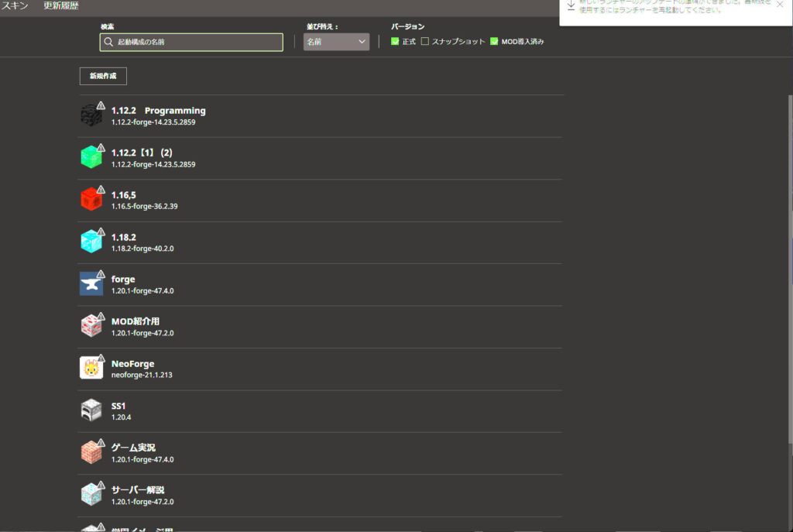
Task: Click the SS1 furnace icon
Action: coord(91,410)
